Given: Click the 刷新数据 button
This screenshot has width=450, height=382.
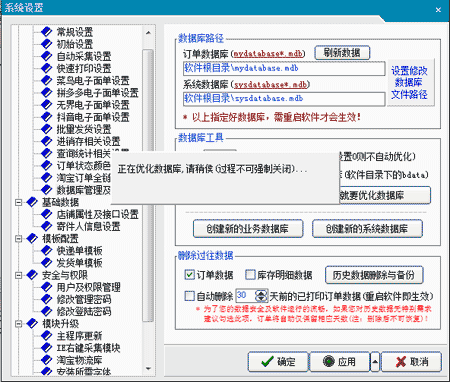Looking at the screenshot, I should (342, 53).
